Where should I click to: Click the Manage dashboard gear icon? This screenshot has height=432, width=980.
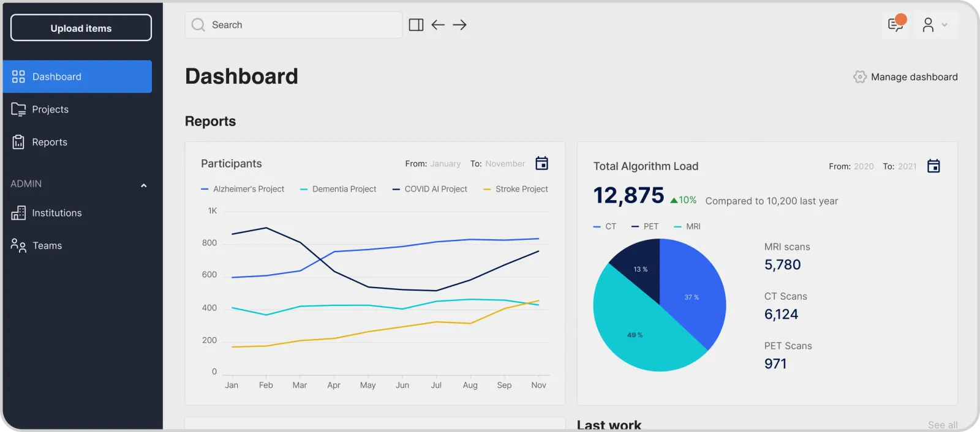click(x=860, y=77)
